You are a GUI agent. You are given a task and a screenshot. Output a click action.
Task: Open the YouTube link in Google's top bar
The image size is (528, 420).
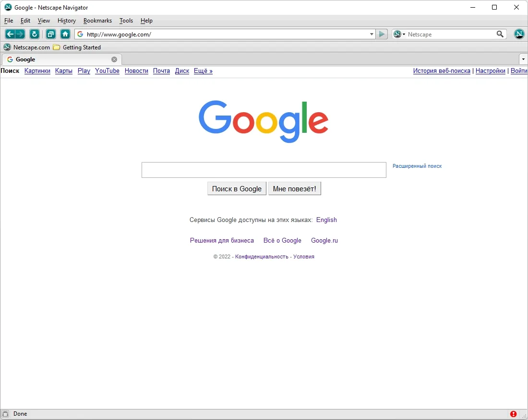107,70
